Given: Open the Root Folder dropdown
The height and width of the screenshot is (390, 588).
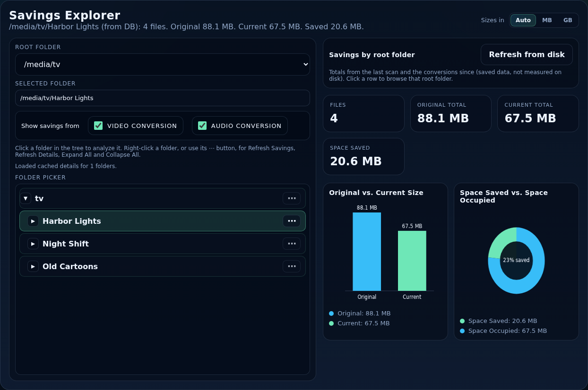Looking at the screenshot, I should pyautogui.click(x=163, y=64).
